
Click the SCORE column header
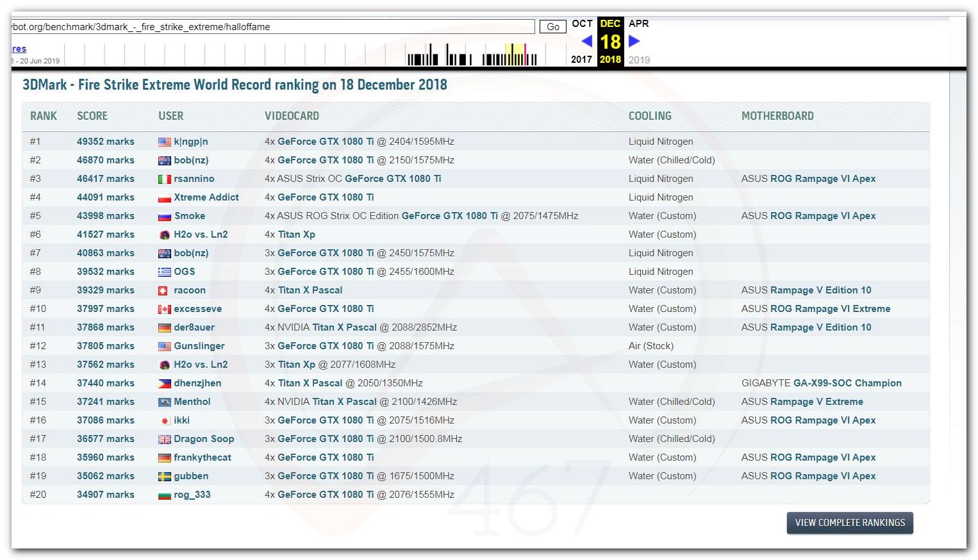(x=92, y=116)
